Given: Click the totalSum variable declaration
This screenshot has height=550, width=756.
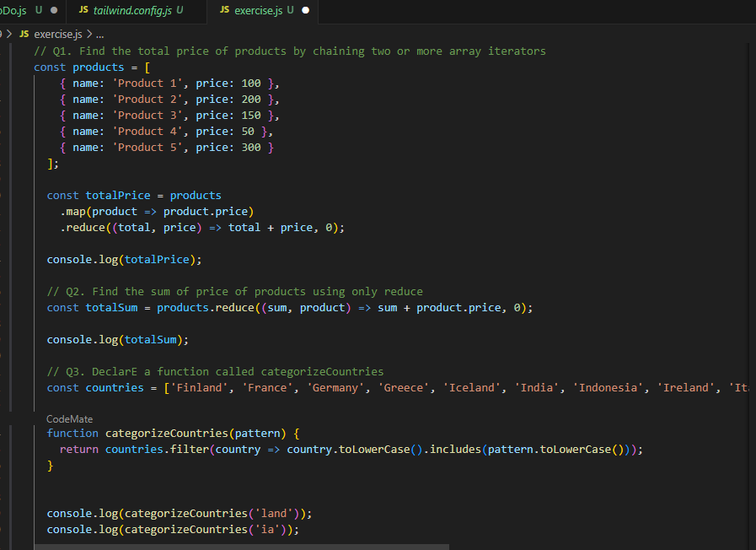Looking at the screenshot, I should (x=111, y=307).
